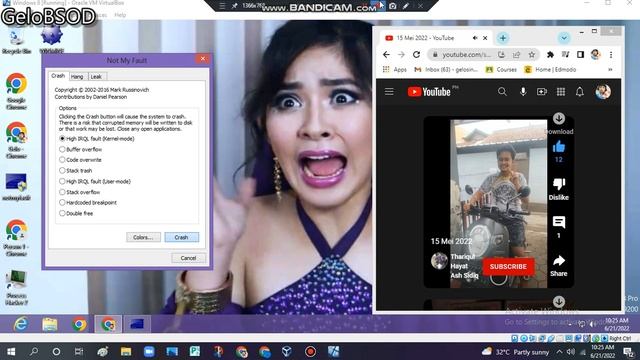Open Google Chrome desktop shortcut

pos(16,91)
